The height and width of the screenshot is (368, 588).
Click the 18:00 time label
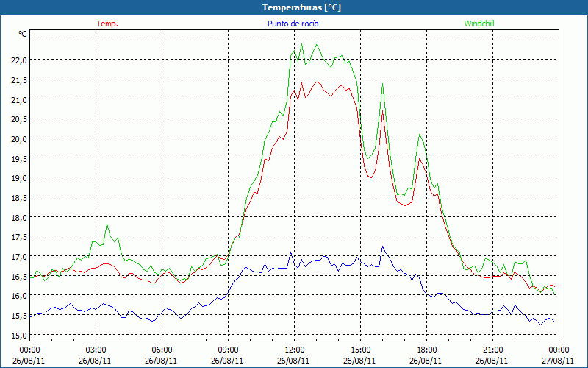pyautogui.click(x=426, y=350)
